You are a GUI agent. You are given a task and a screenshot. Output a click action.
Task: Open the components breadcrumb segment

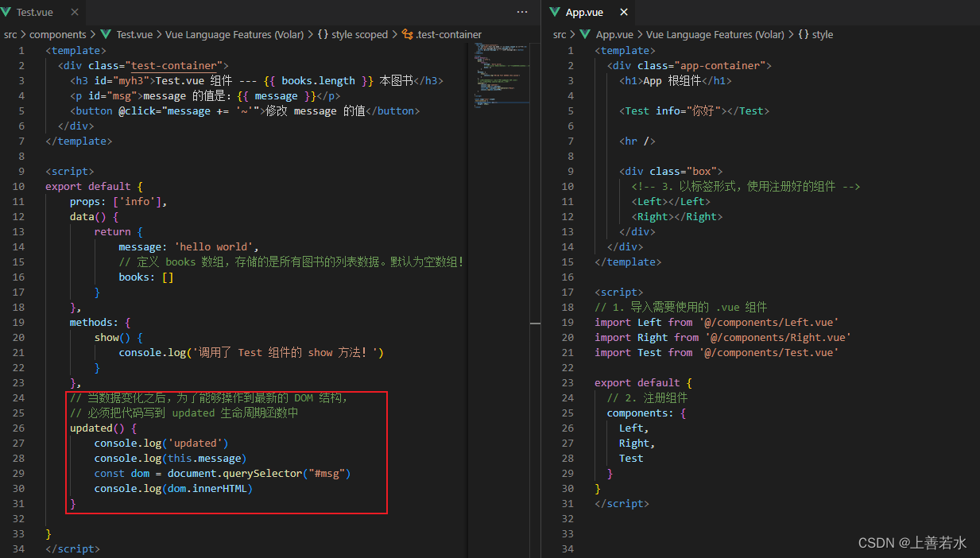coord(57,35)
